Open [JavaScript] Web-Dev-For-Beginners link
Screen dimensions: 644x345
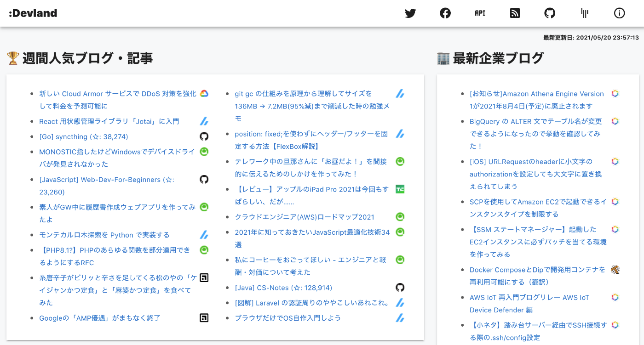pyautogui.click(x=107, y=186)
